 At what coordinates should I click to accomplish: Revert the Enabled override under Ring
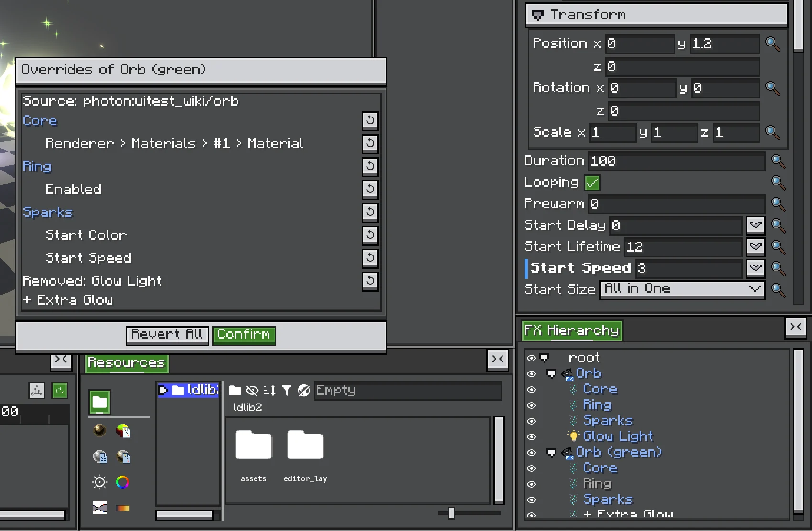coord(370,189)
